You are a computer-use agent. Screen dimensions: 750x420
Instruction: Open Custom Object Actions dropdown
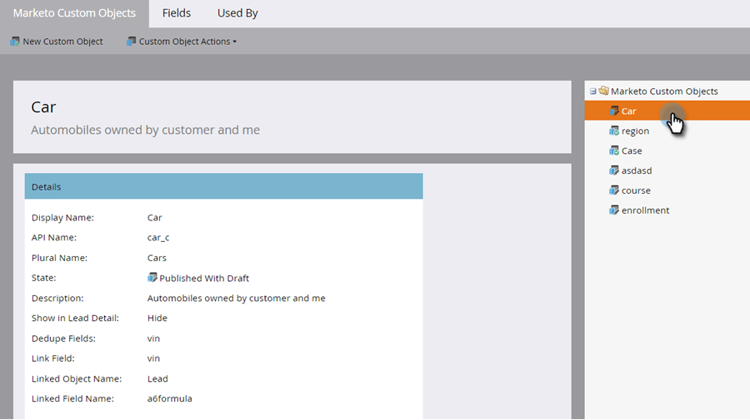coord(181,42)
